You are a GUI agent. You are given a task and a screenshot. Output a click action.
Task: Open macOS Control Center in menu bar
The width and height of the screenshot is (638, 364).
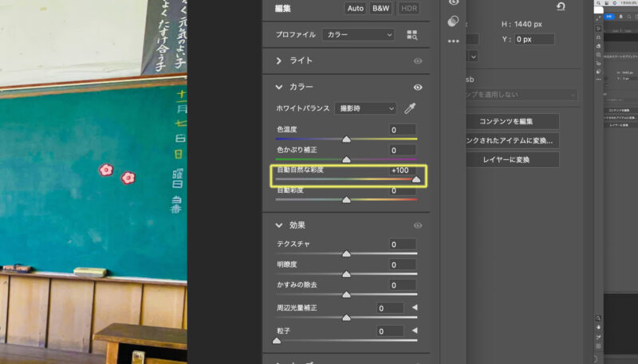tap(606, 3)
